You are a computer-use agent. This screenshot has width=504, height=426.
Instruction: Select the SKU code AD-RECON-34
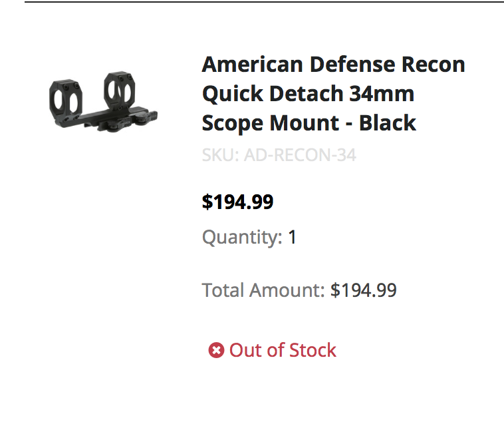(300, 156)
